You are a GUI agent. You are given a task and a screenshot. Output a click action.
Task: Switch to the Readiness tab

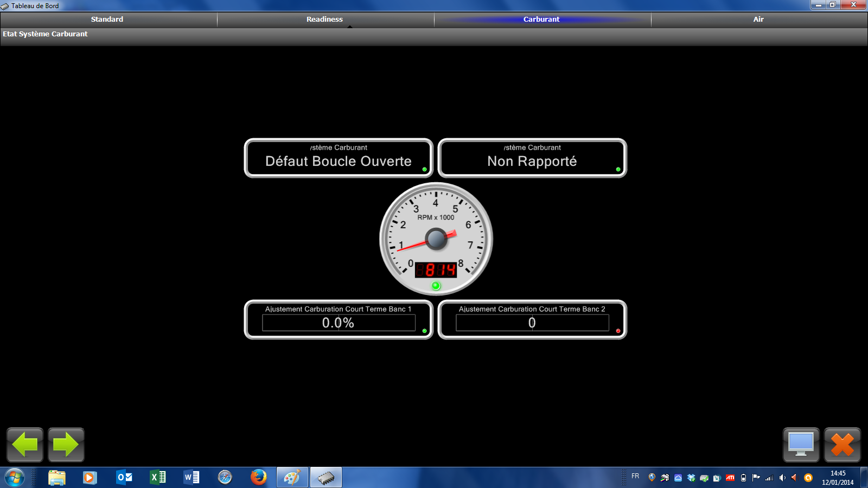click(324, 20)
